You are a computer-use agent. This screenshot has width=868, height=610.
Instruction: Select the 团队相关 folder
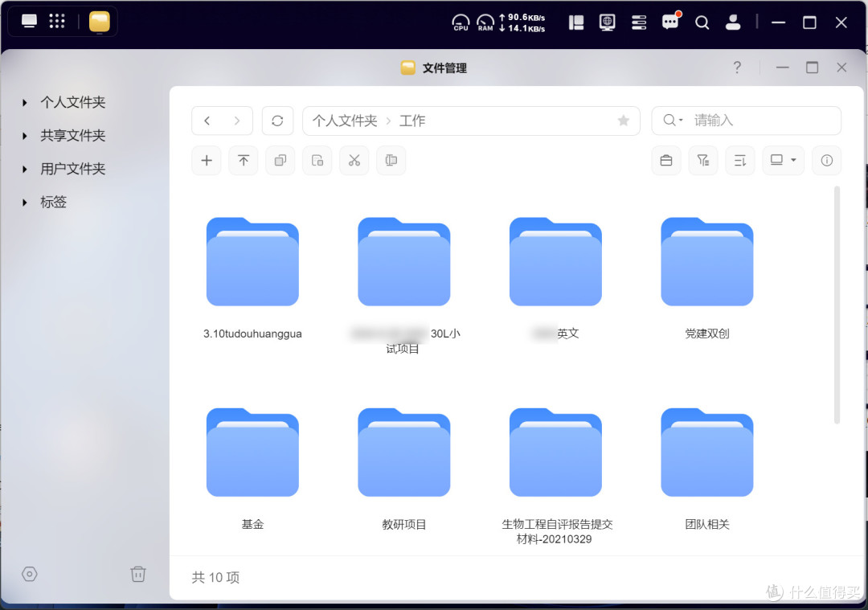pos(707,452)
